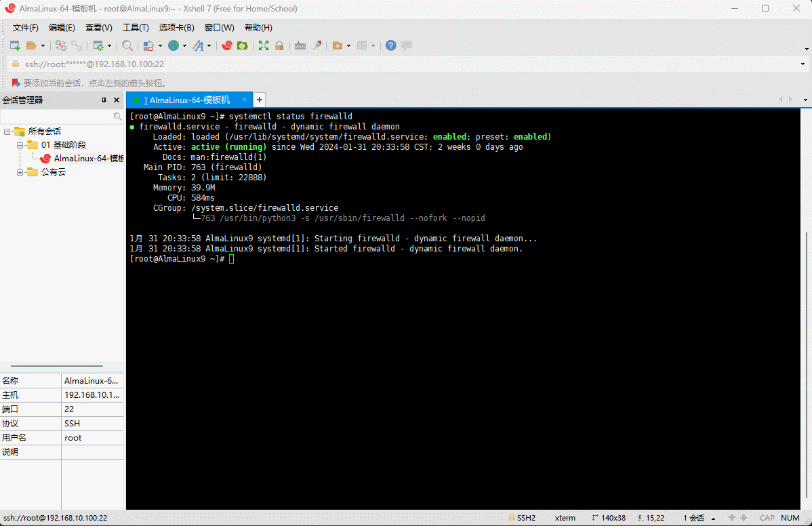This screenshot has width=812, height=526.
Task: Open the 工具(T) menu
Action: (x=136, y=28)
